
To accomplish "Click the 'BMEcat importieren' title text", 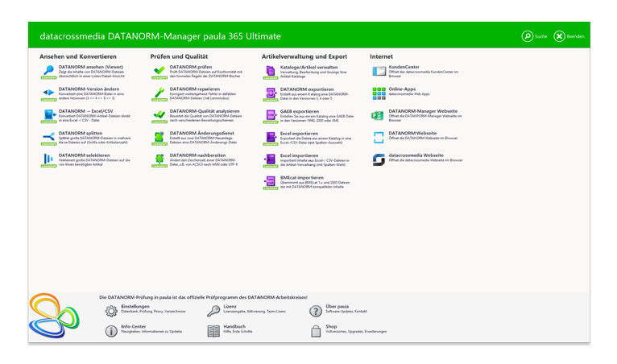I will pyautogui.click(x=302, y=177).
